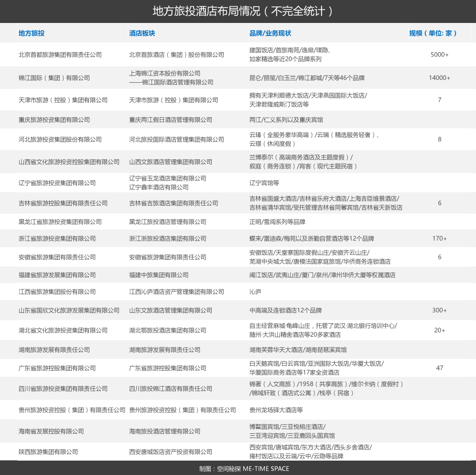
Task: Select 江西沁庐酒店资产管理集团有限公司 cell
Action: pos(176,292)
